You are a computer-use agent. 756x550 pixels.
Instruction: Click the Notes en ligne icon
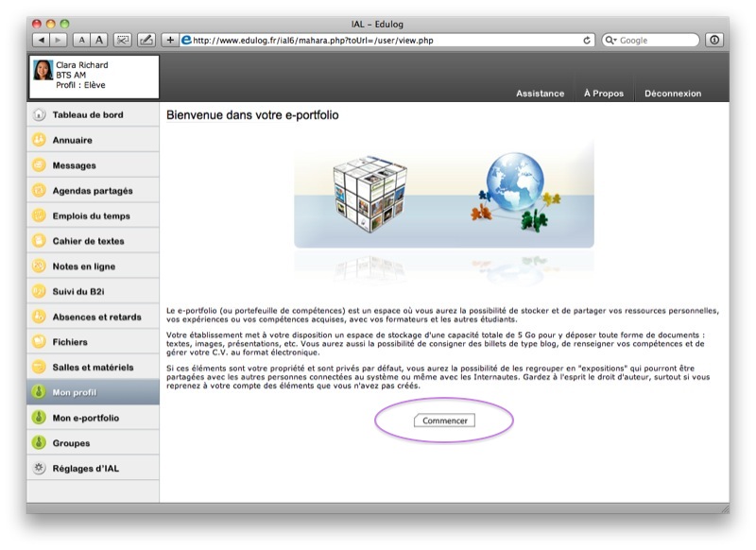[39, 266]
